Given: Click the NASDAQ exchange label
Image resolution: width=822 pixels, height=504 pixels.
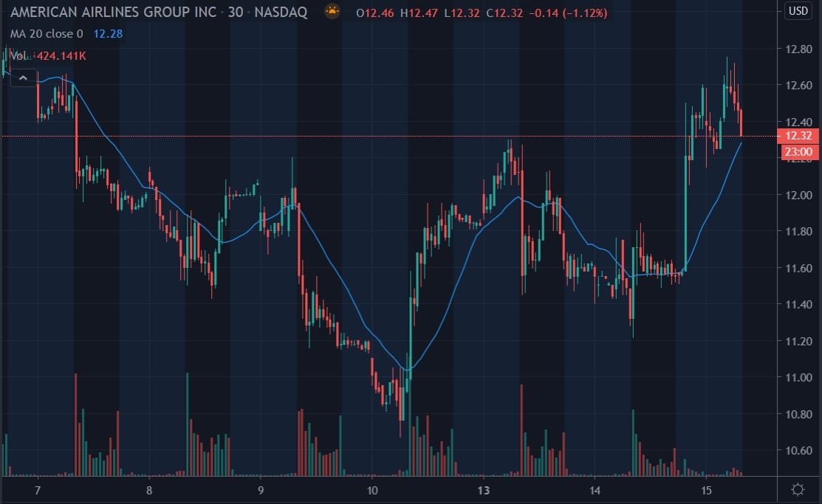Looking at the screenshot, I should point(281,13).
